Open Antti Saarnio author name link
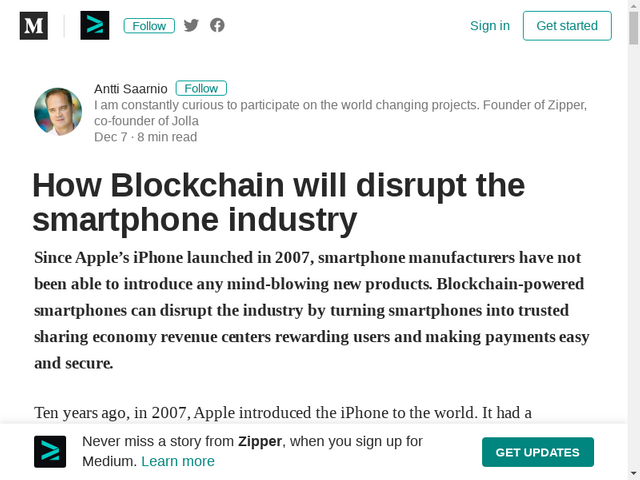Screen dimensions: 640x480 pos(131,89)
